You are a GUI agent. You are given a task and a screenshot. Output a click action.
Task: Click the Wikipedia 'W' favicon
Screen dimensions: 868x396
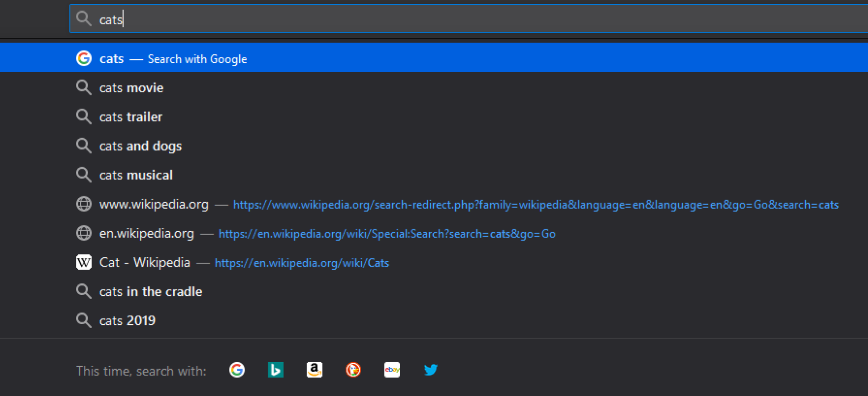click(83, 262)
